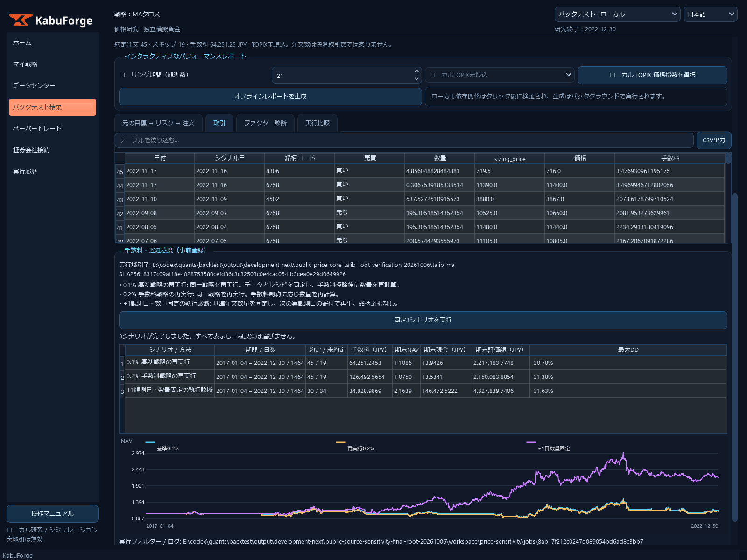The height and width of the screenshot is (560, 747).
Task: Click the 期末NAV column header
Action: pos(407,350)
